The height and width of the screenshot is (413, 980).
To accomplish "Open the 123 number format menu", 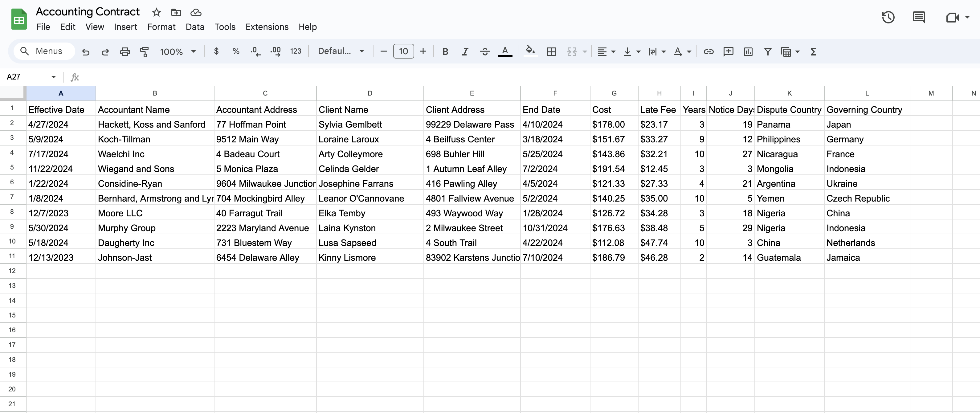I will point(296,51).
